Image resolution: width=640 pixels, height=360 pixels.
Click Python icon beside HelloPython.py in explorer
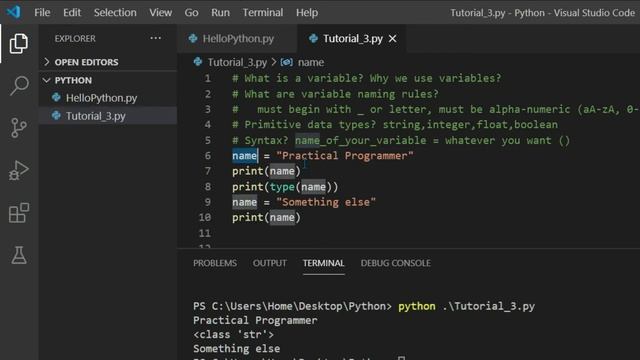[x=56, y=98]
